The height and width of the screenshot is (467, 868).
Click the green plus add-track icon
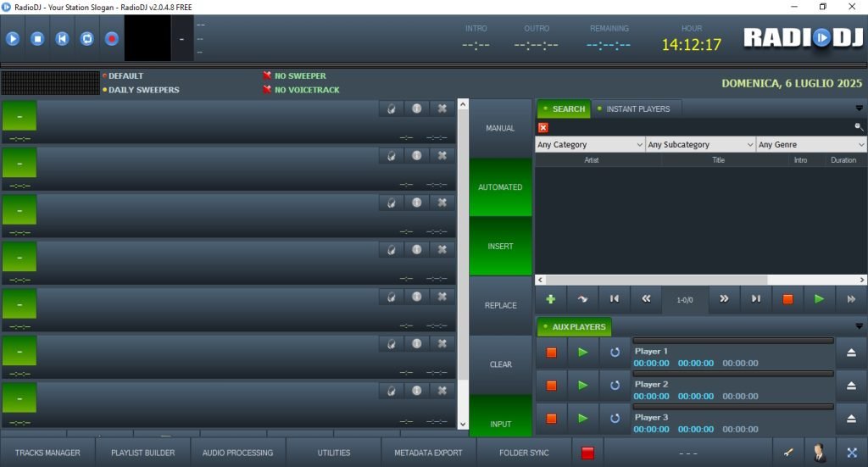(551, 299)
